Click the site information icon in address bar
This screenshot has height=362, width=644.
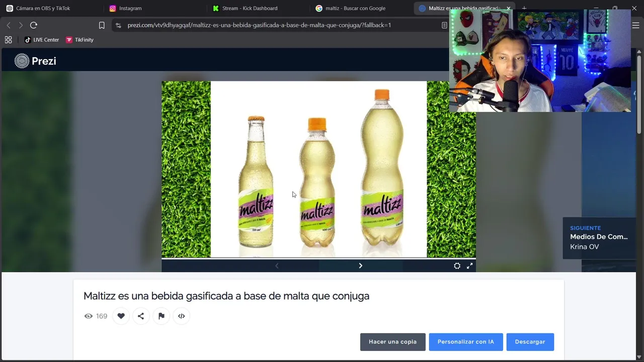click(x=118, y=25)
